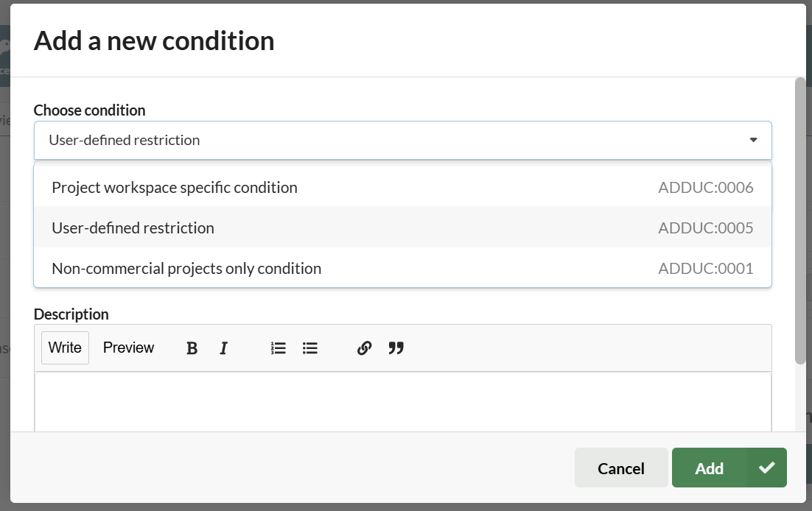The height and width of the screenshot is (511, 812).
Task: Click the Choose condition label
Action: [x=90, y=110]
